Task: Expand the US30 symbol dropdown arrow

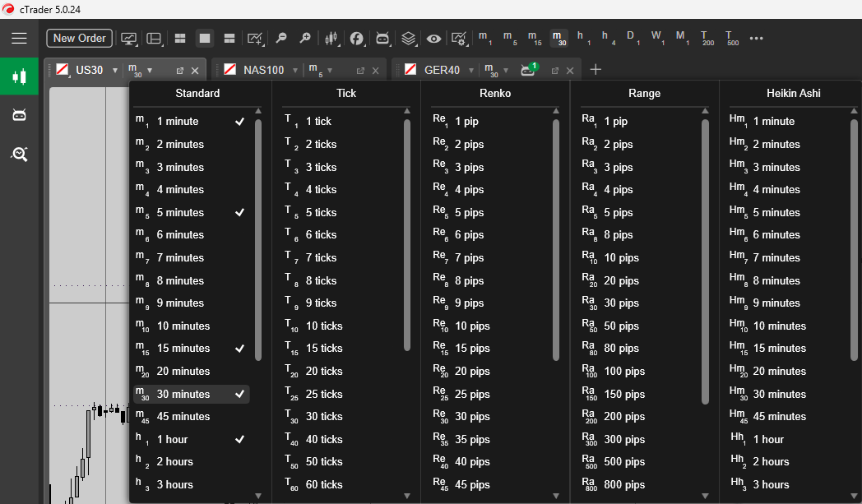Action: [x=115, y=71]
